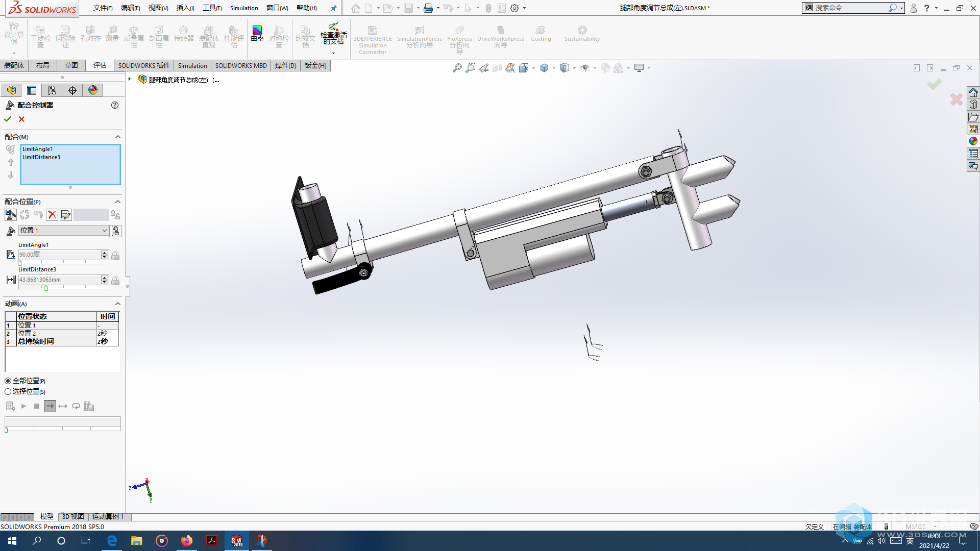The width and height of the screenshot is (980, 551).
Task: Toggle normal playback mode arrow button
Action: coord(50,406)
